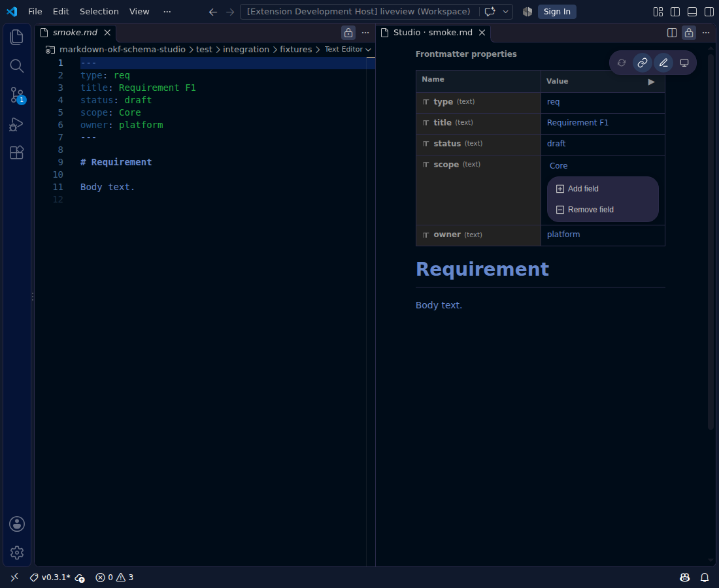Screen dimensions: 719x588
Task: Click the Requirement F1 value cell
Action: 603,123
